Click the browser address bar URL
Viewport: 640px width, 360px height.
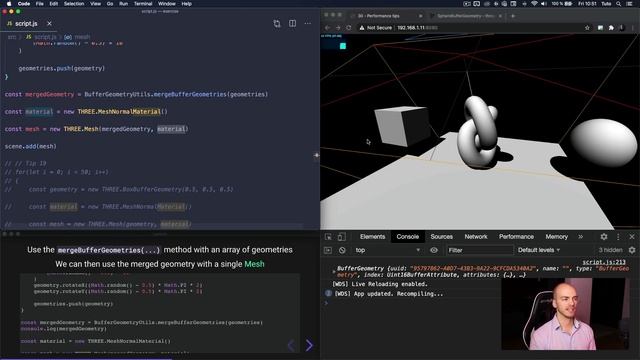pos(417,28)
